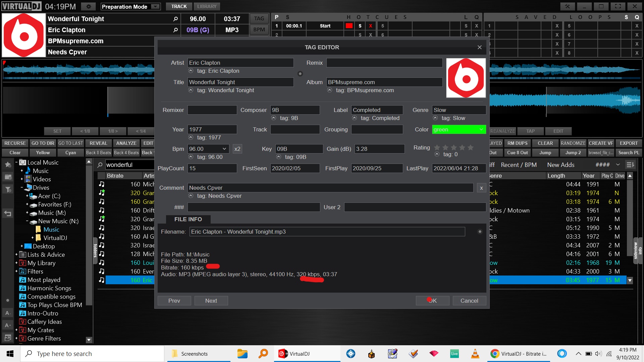Click the track list scrollbar down arrow
The image size is (644, 362).
[x=630, y=280]
